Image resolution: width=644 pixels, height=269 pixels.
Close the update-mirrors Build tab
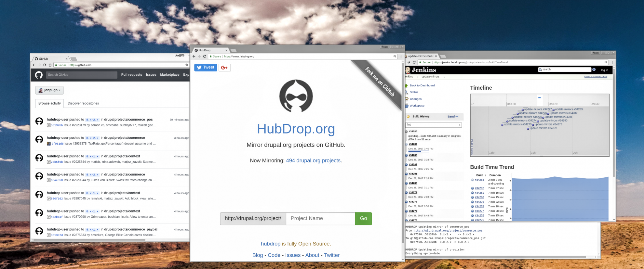pyautogui.click(x=436, y=56)
